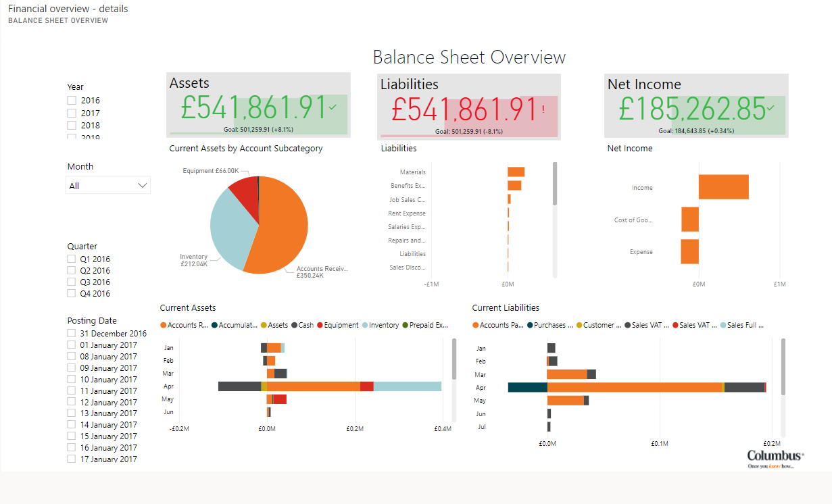Click the Cash legend marker in Current Assets
832x504 pixels.
tap(293, 325)
